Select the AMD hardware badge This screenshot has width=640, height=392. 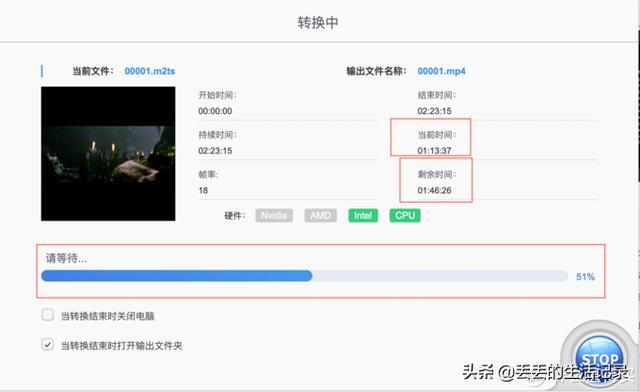coord(320,216)
